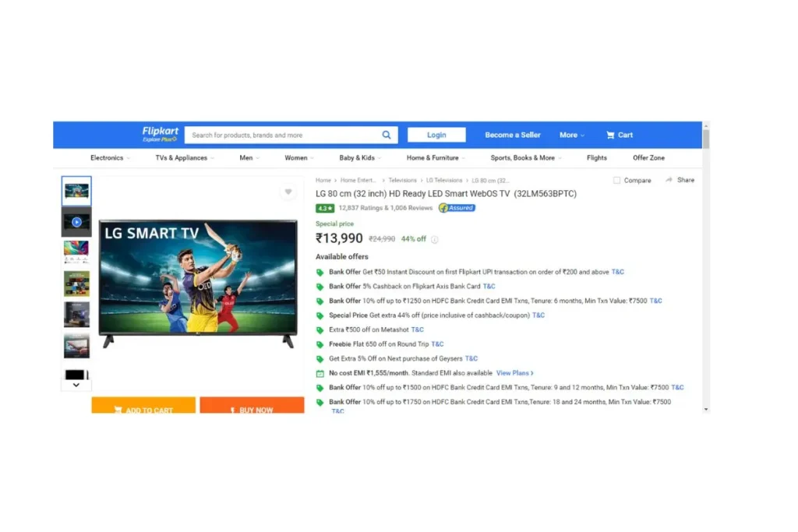798x532 pixels.
Task: Click info icon next to 44% off
Action: pyautogui.click(x=435, y=240)
